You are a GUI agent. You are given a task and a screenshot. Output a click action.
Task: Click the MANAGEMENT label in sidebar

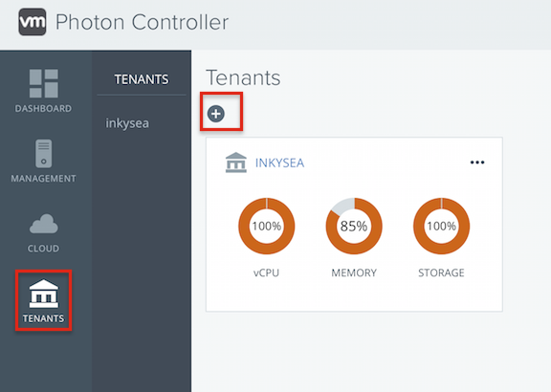[x=44, y=179]
